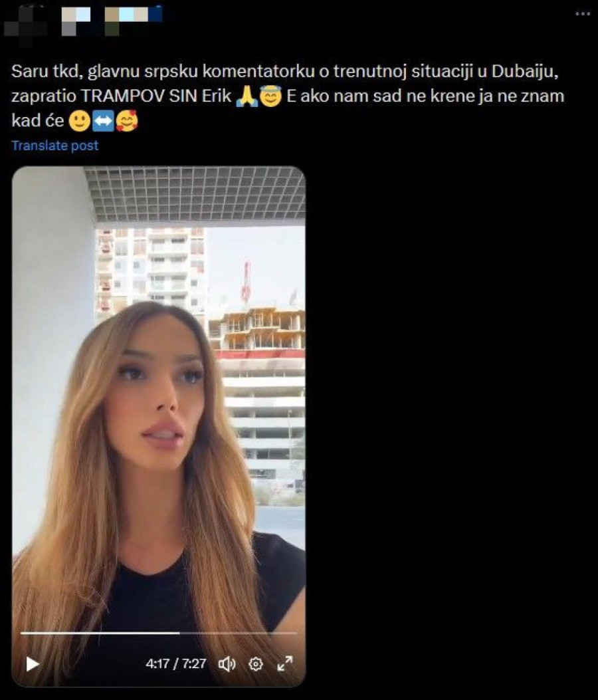Click the smiling face with hearts emoji
598x700 pixels.
(127, 121)
